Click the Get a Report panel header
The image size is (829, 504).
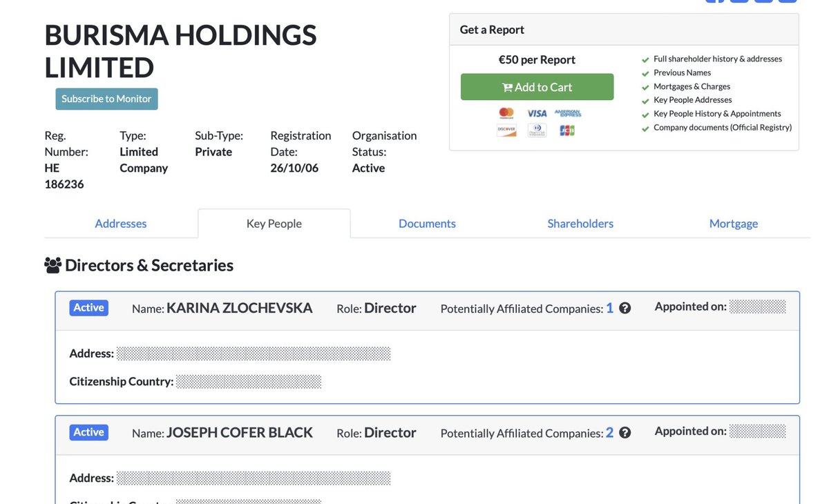point(624,30)
